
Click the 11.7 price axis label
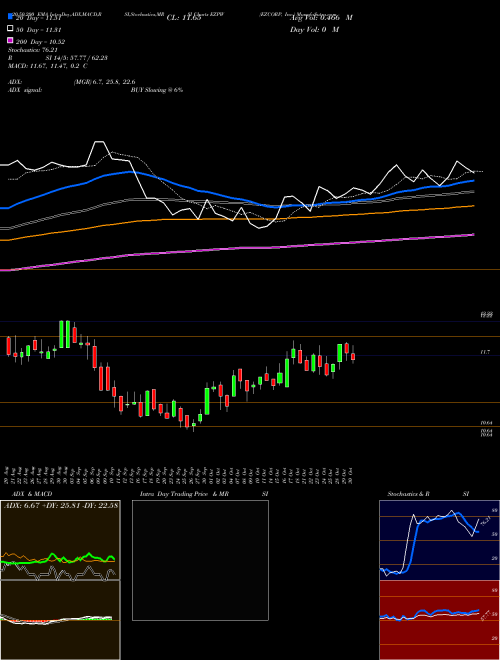click(485, 352)
